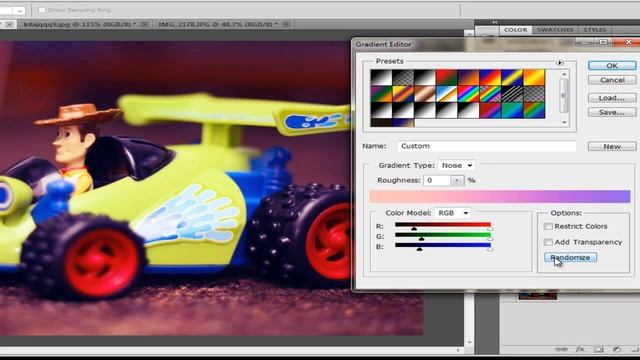Viewport: 640px width, 360px height.
Task: Open the fx layer style icon
Action: click(580, 350)
